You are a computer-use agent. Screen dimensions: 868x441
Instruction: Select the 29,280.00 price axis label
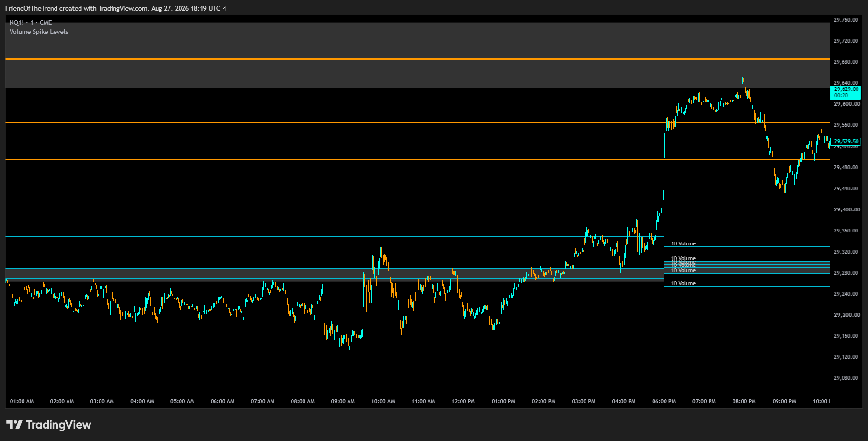coord(846,273)
